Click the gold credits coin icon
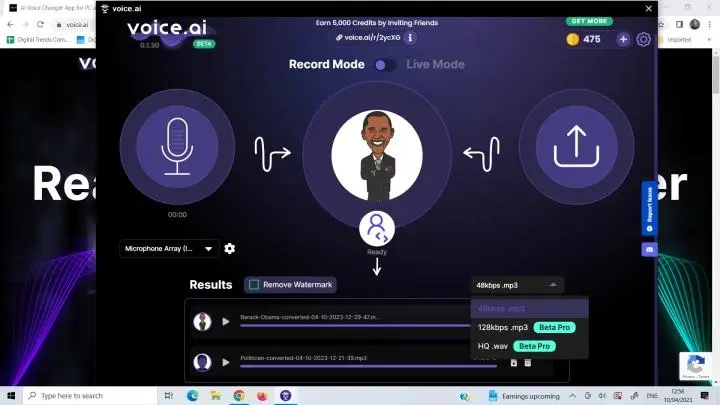The image size is (720, 405). (x=572, y=39)
